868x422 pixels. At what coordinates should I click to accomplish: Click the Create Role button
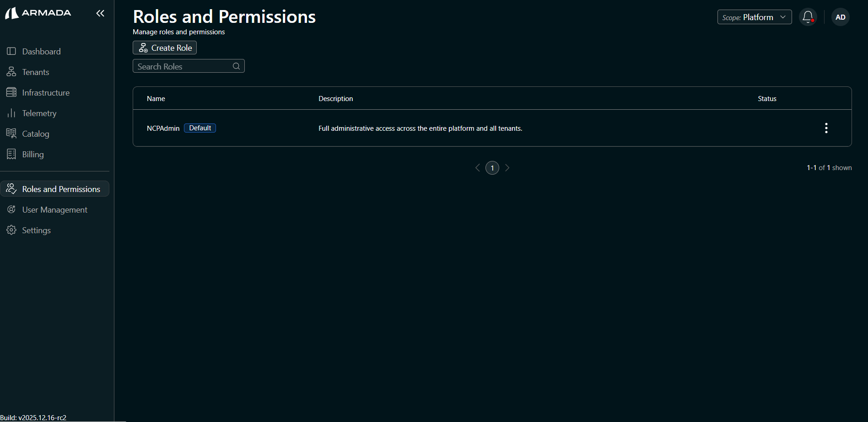coord(164,48)
